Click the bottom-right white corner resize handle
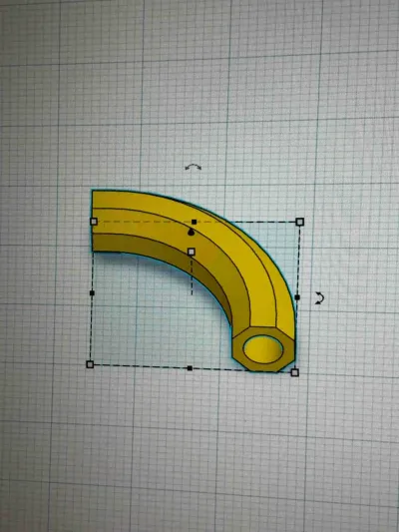 [295, 373]
